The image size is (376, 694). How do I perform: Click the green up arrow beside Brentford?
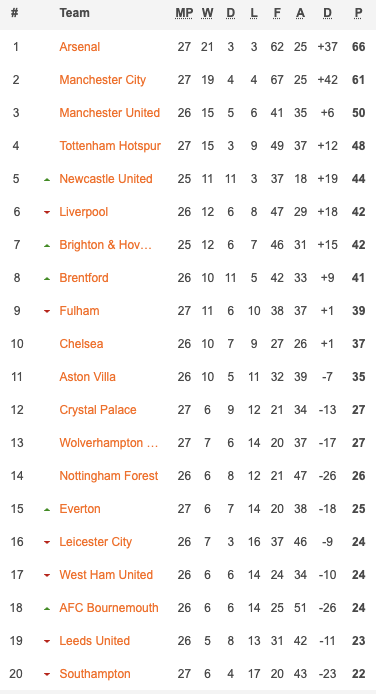(x=47, y=279)
